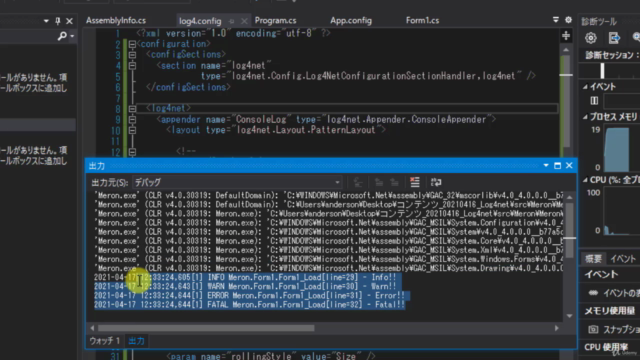Click go to previous message output icon
Viewport: 640px width, 360px height.
379,182
